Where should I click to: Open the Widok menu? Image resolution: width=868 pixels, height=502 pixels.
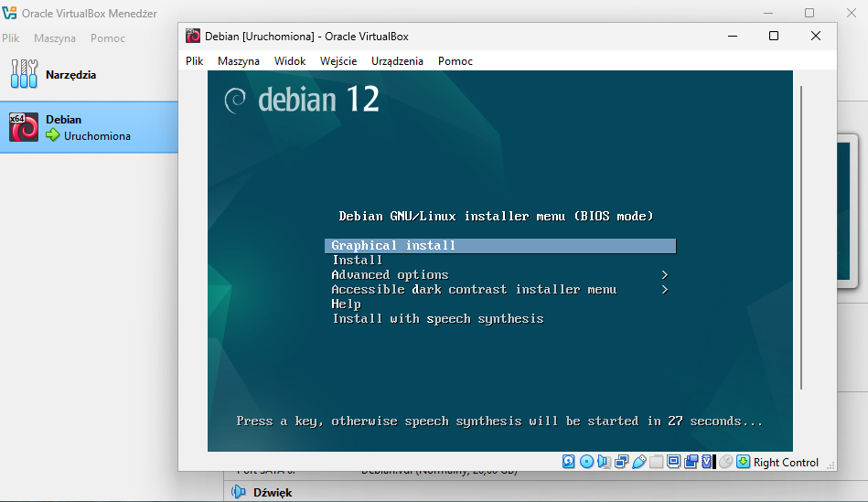click(290, 61)
